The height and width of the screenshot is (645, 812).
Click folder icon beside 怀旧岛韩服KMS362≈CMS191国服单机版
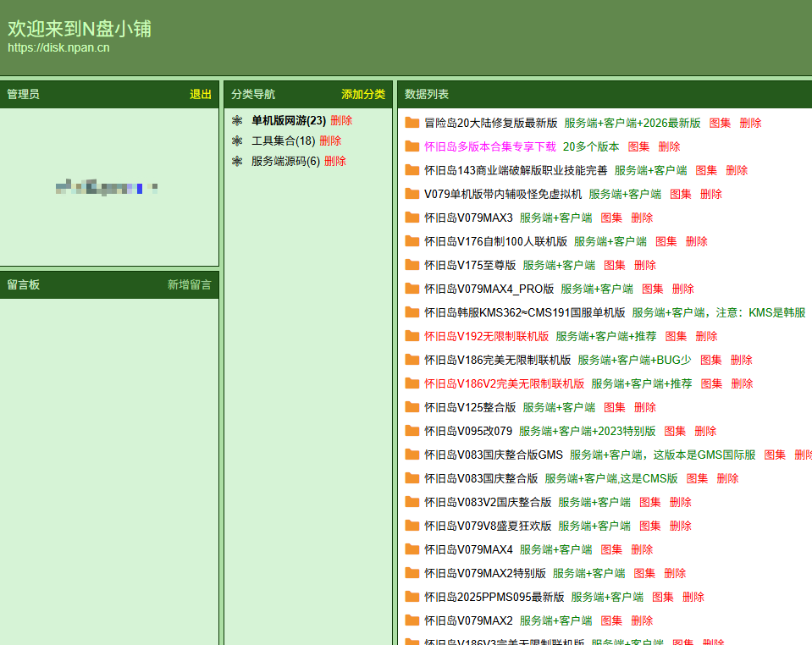412,312
